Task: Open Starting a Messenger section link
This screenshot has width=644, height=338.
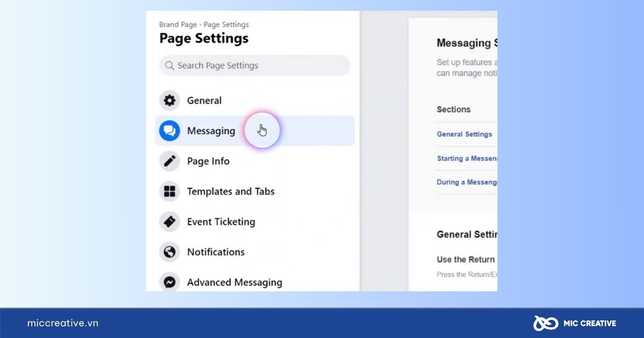Action: (x=467, y=158)
